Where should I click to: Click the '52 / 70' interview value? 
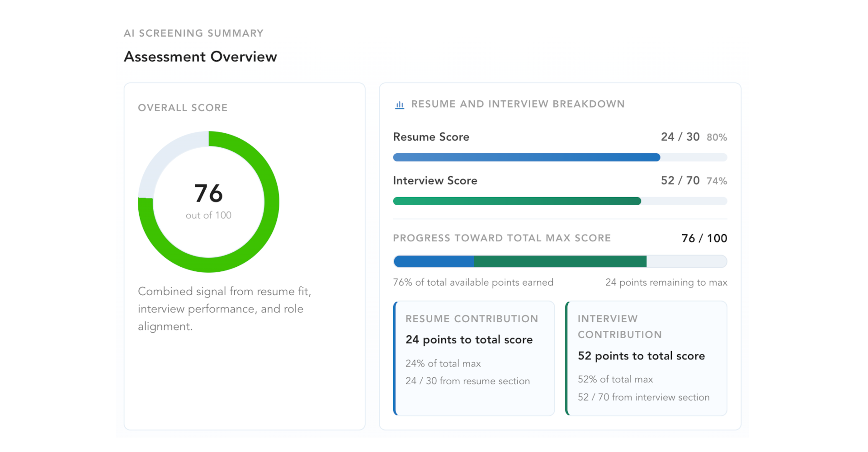(680, 181)
